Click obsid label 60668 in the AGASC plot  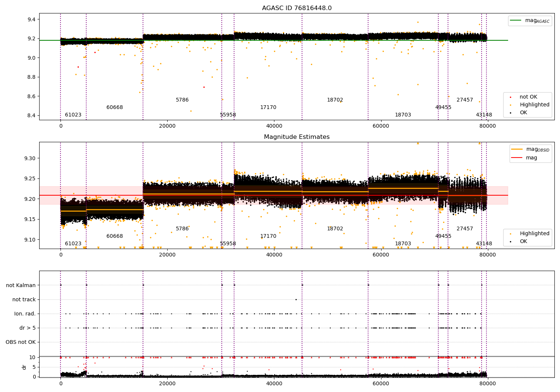click(115, 108)
